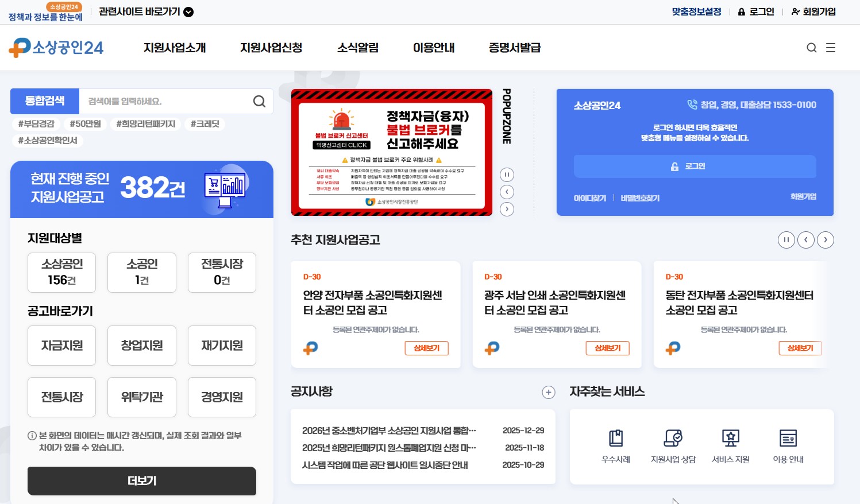860x504 pixels.
Task: Click 회원가입 in the top utility bar
Action: click(x=813, y=11)
